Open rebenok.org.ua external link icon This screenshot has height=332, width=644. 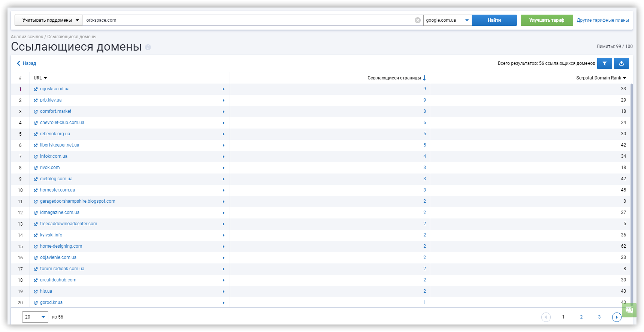tap(36, 134)
